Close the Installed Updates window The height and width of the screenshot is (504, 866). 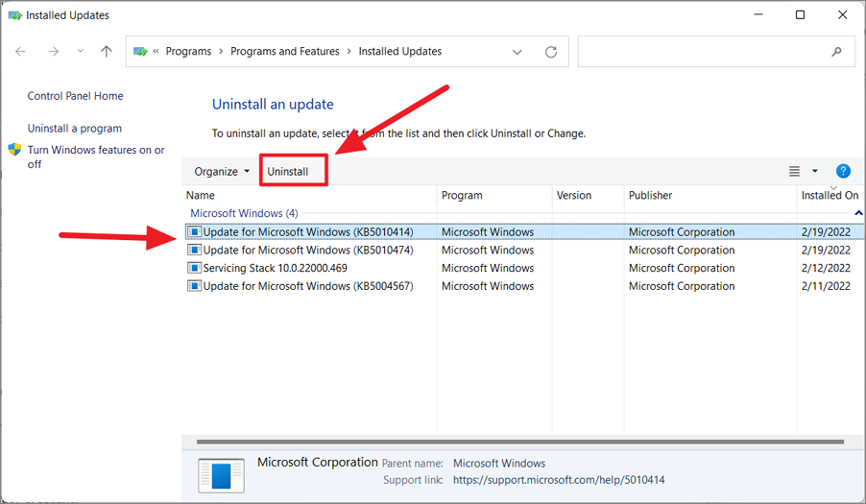click(x=842, y=15)
